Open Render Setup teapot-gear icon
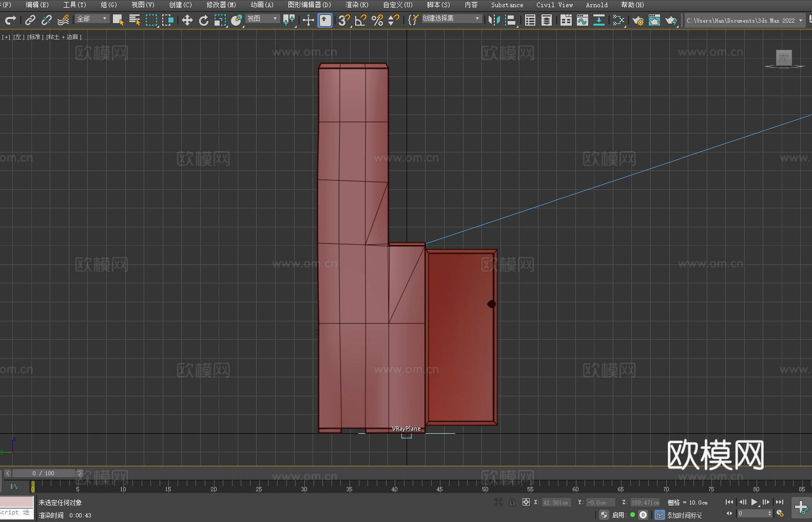The width and height of the screenshot is (812, 522). (x=638, y=20)
